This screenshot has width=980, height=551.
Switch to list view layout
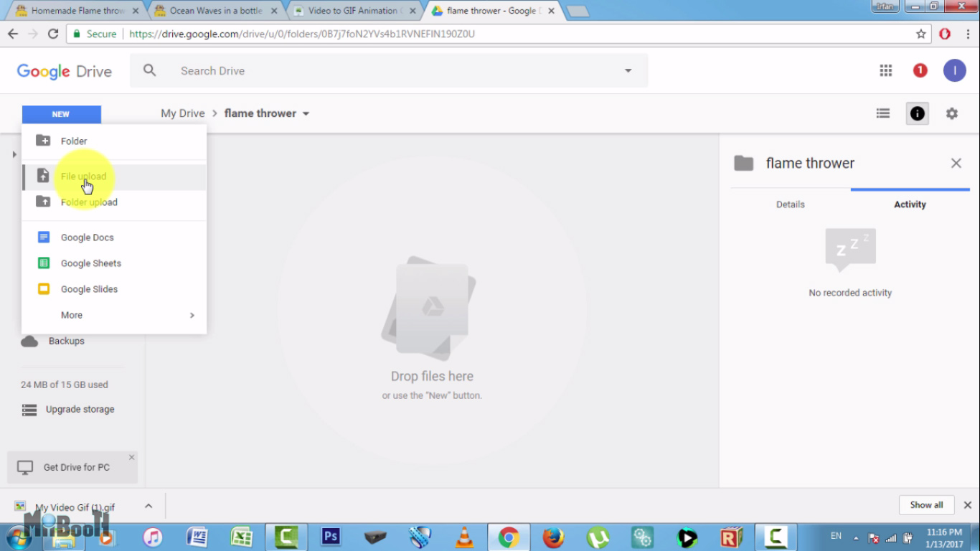point(883,113)
